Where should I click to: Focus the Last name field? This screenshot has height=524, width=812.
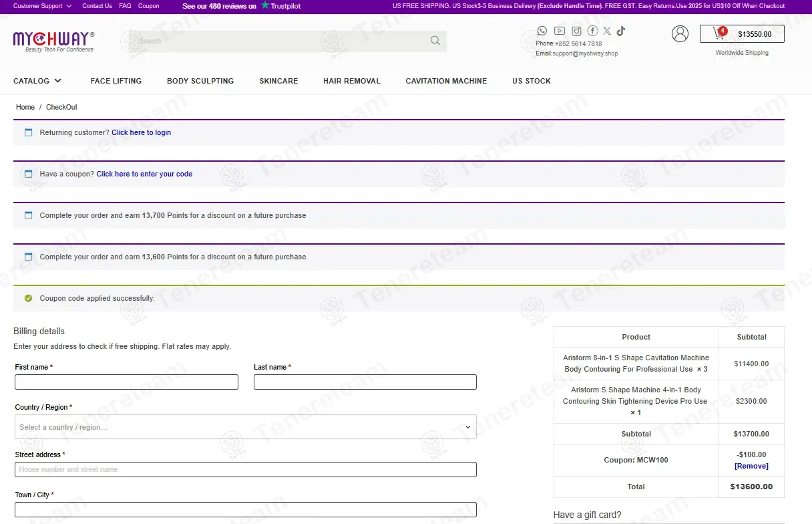[365, 382]
